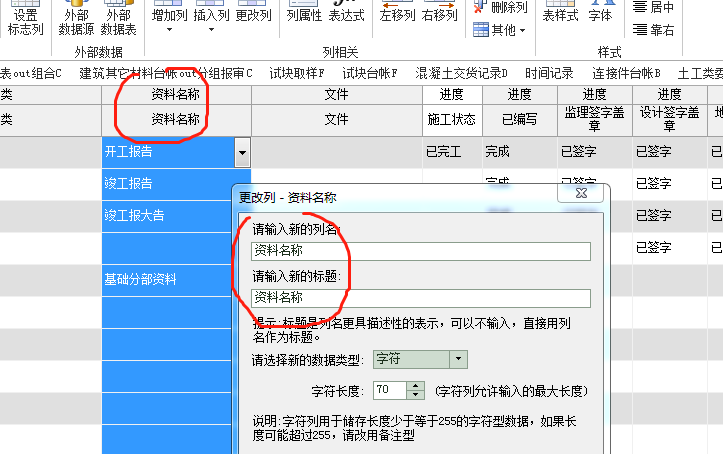This screenshot has width=723, height=454.
Task: Open the 外部数据表 tool
Action: pos(118,22)
